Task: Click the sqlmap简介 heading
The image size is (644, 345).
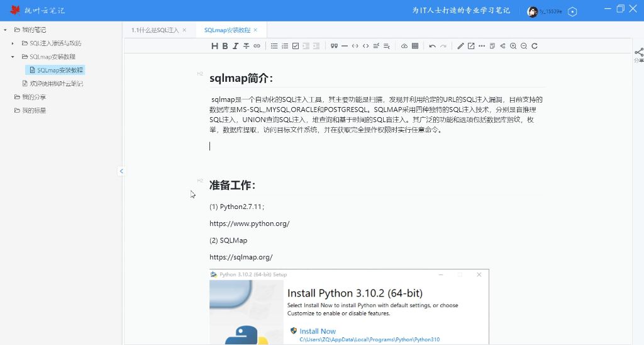Action: tap(241, 78)
